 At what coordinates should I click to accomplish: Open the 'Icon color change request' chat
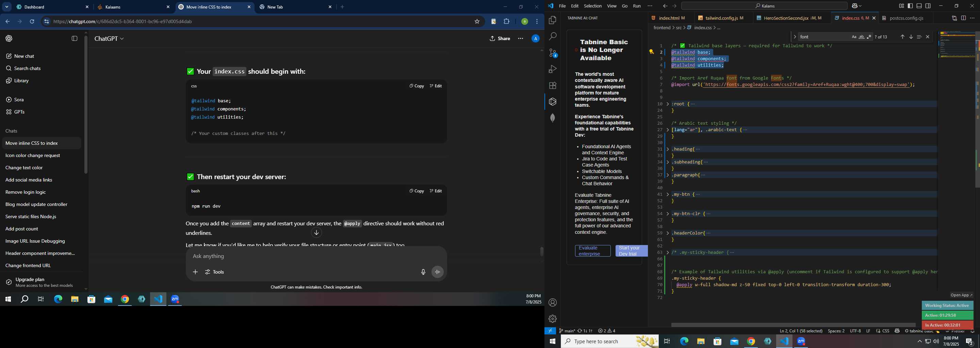(x=41, y=156)
